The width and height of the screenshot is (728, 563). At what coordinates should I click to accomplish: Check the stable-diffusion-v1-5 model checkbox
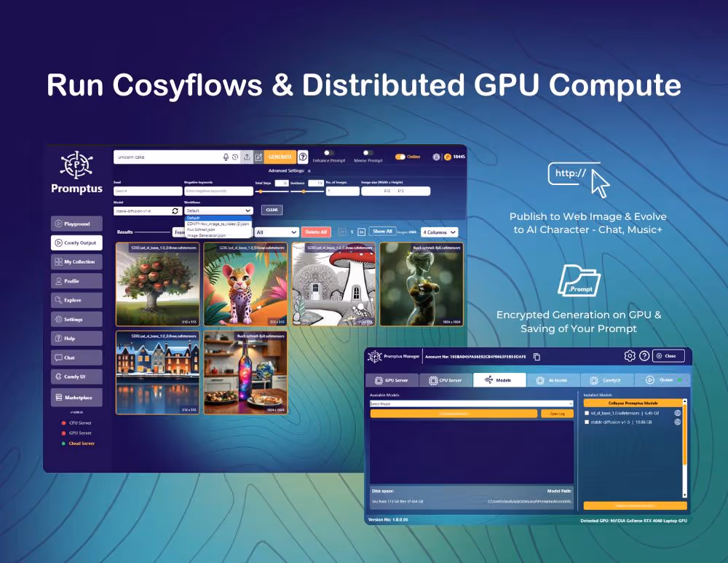[x=587, y=422]
